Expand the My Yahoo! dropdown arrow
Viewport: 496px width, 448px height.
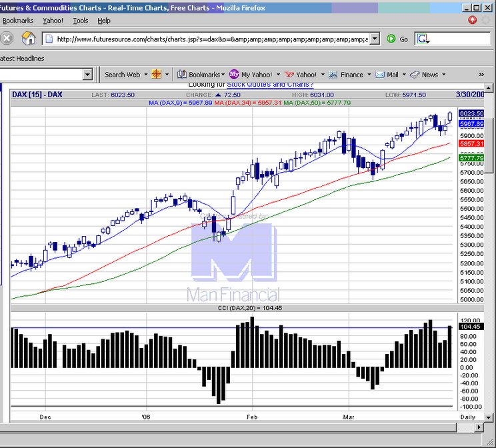click(x=279, y=75)
